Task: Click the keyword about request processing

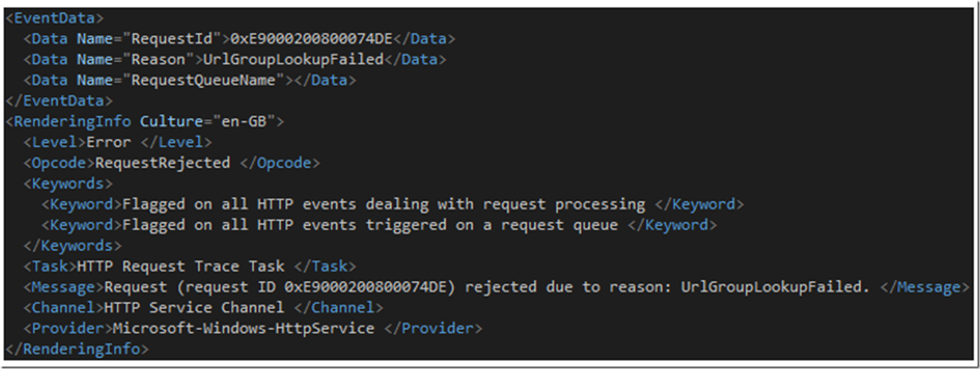Action: (383, 205)
